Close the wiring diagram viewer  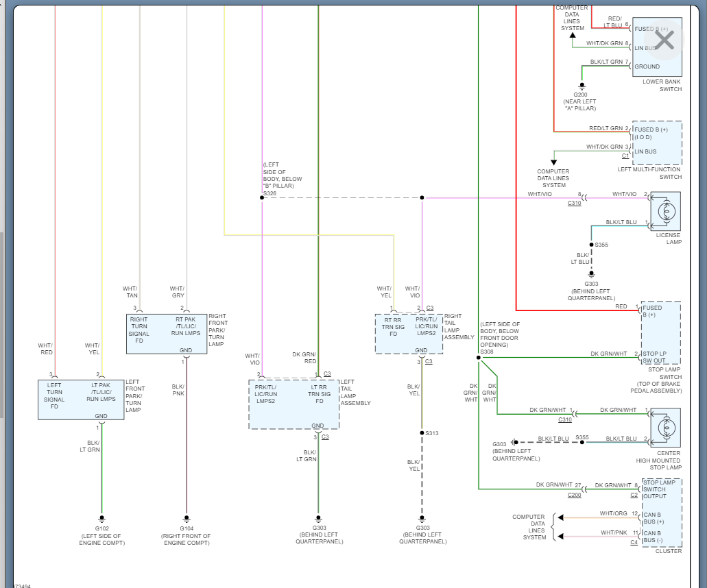coord(664,40)
